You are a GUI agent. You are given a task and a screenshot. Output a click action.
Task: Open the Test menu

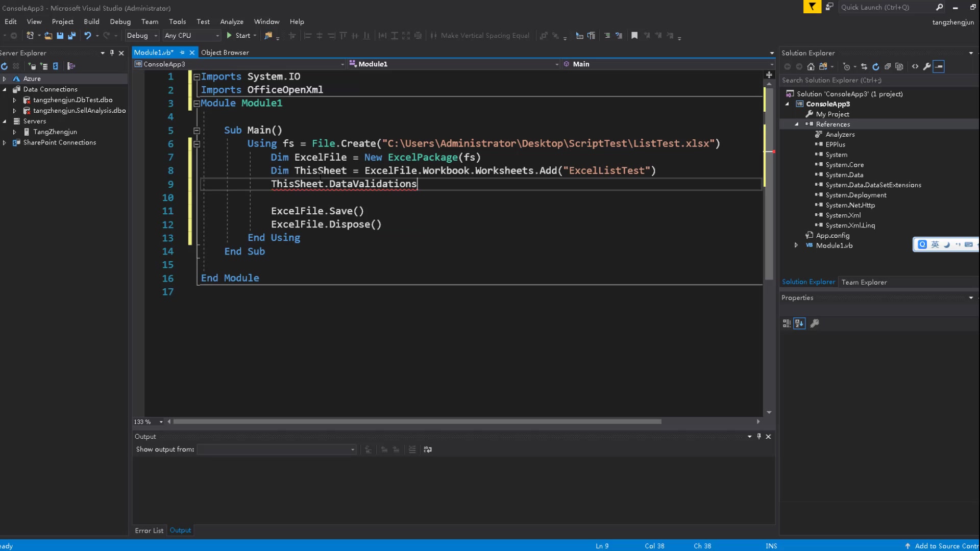pos(203,21)
